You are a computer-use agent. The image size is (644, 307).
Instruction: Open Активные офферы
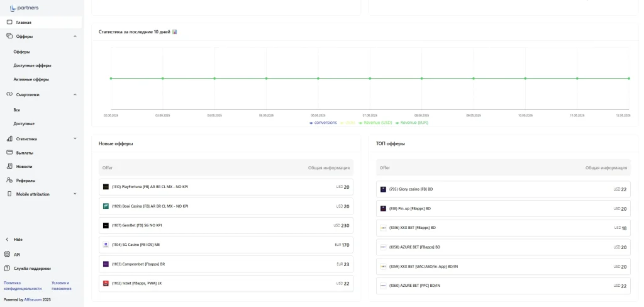click(31, 79)
